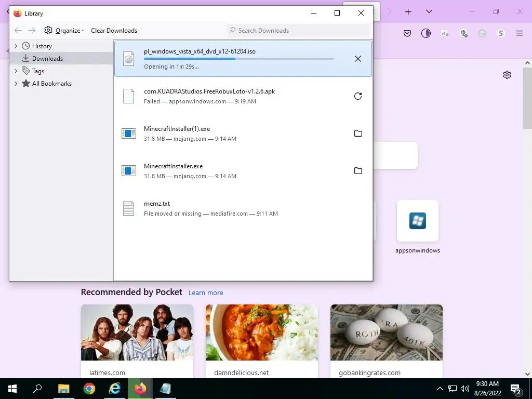
Task: Open Firefox application hamburger menu
Action: tap(519, 33)
